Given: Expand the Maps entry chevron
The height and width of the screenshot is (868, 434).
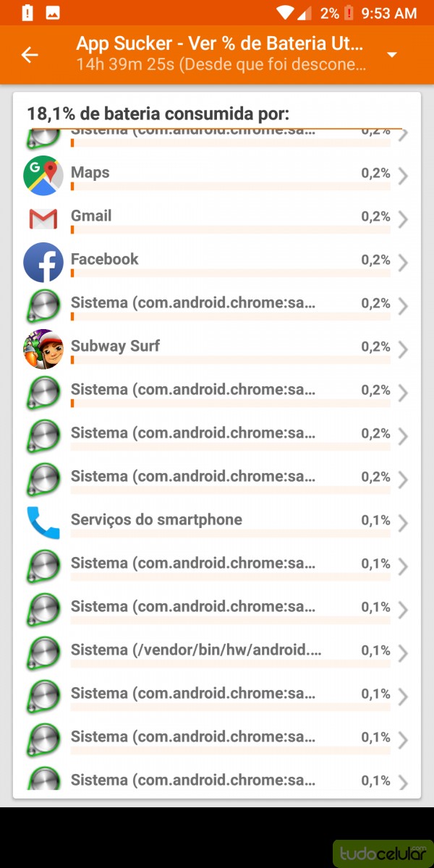Looking at the screenshot, I should coord(403,176).
